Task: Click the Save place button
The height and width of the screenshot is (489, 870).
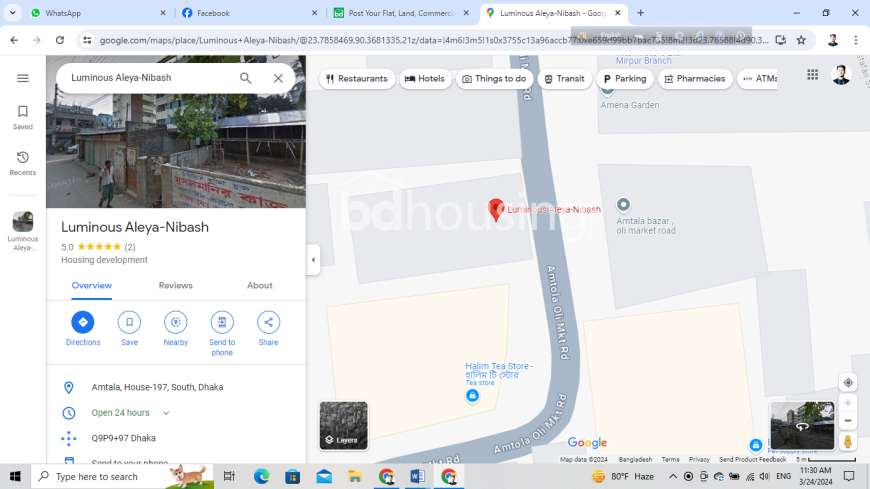Action: 129,329
